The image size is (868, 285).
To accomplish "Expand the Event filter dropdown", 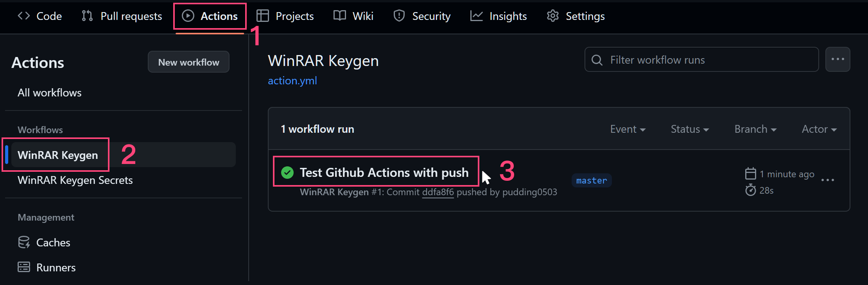I will [x=628, y=129].
